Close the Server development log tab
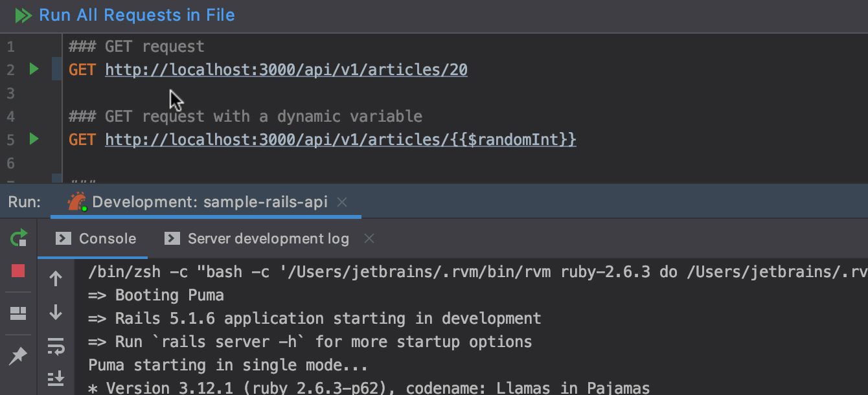Image resolution: width=868 pixels, height=395 pixels. pyautogui.click(x=369, y=239)
